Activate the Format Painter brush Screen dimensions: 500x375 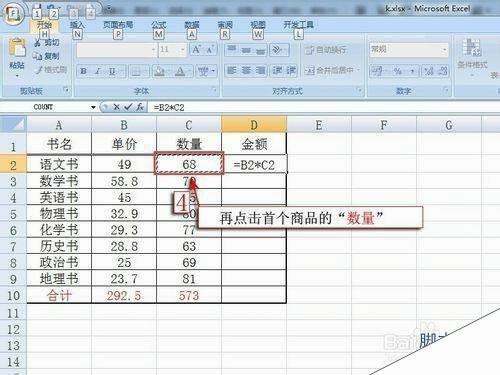coord(50,70)
